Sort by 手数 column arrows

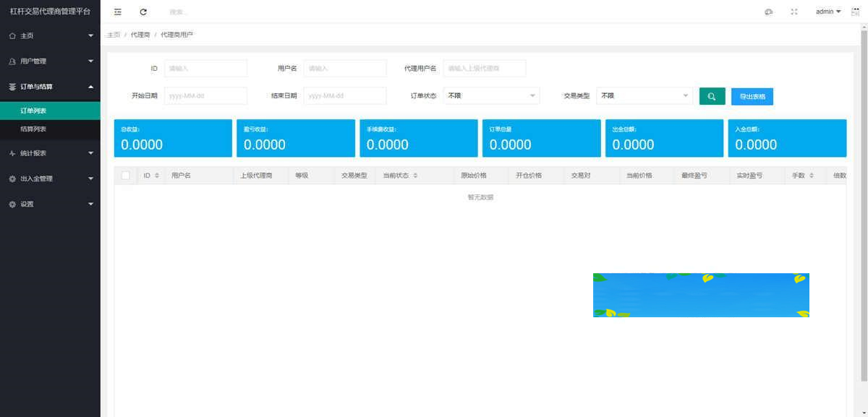coord(811,176)
